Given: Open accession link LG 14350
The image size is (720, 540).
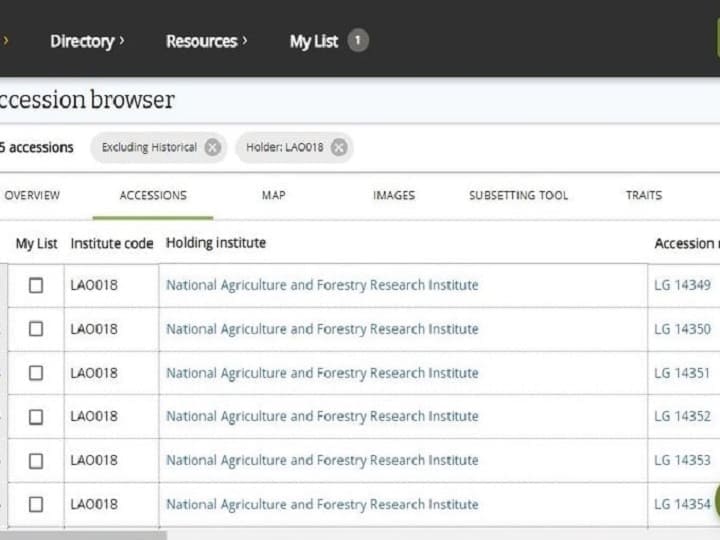Looking at the screenshot, I should click(x=682, y=329).
